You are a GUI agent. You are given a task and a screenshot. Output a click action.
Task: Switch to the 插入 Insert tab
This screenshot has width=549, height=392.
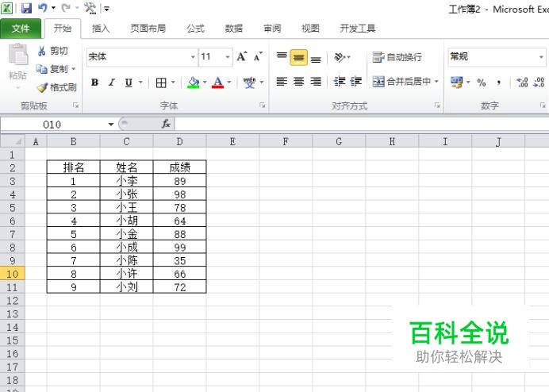point(101,29)
